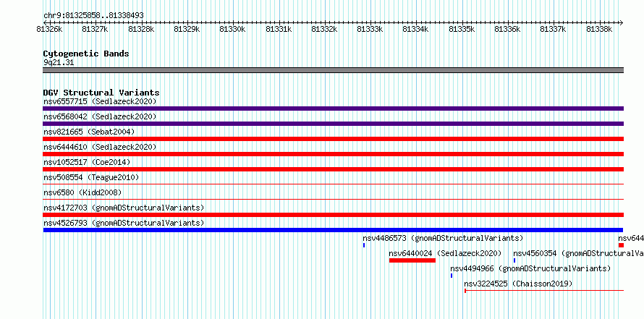
Task: Select the thin red nsv6580 line
Action: point(333,200)
